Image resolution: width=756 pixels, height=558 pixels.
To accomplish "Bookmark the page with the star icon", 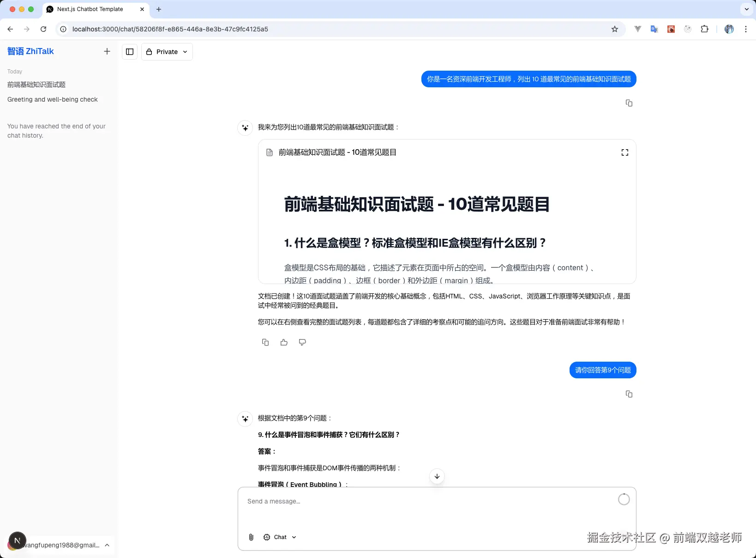I will (x=614, y=29).
